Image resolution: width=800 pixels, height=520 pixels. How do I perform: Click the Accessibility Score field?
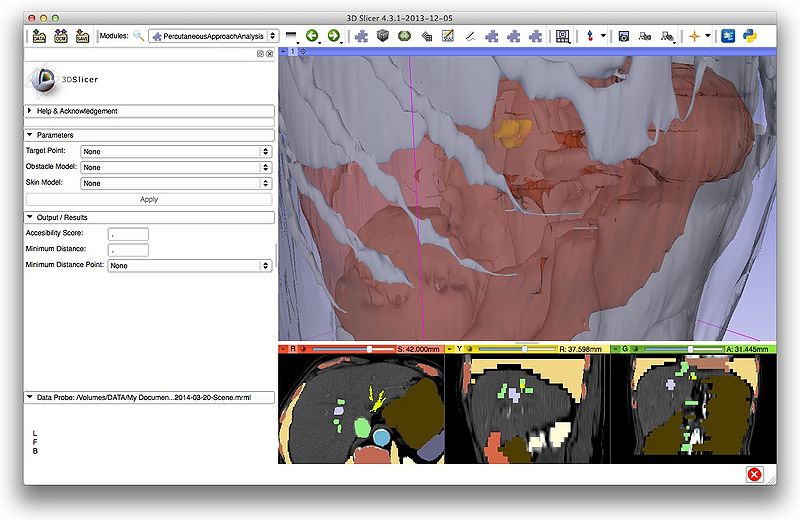[128, 233]
